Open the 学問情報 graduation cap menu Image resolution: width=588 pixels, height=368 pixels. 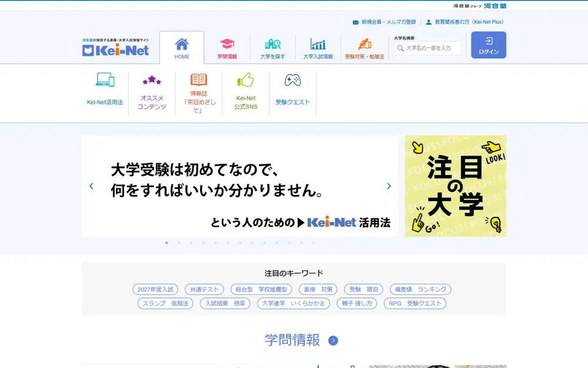click(227, 48)
